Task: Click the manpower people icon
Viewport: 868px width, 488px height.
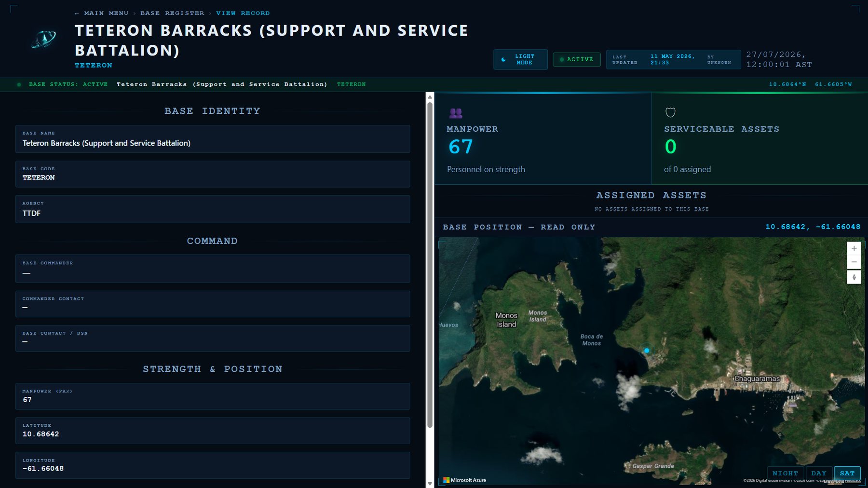Action: pyautogui.click(x=456, y=113)
